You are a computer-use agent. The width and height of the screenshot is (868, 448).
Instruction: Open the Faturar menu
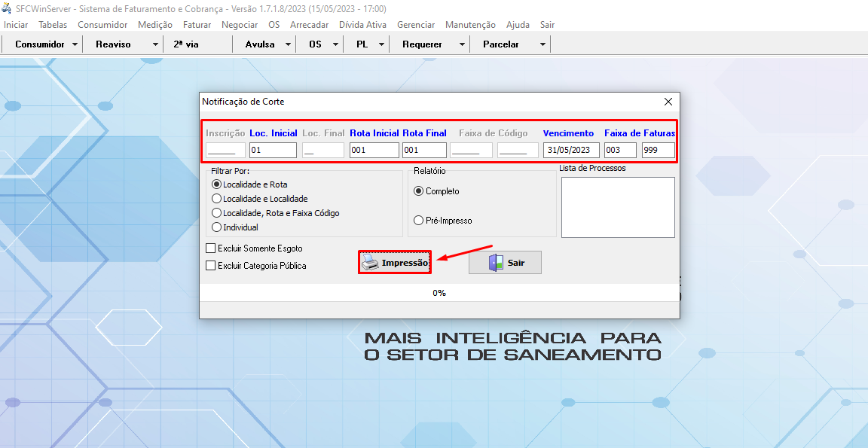tap(197, 25)
